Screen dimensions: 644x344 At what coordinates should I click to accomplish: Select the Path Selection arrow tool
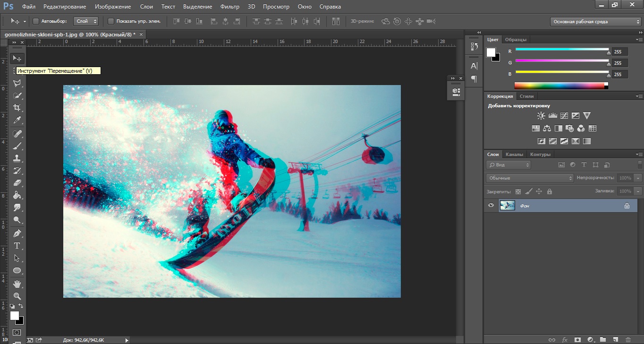pyautogui.click(x=17, y=258)
